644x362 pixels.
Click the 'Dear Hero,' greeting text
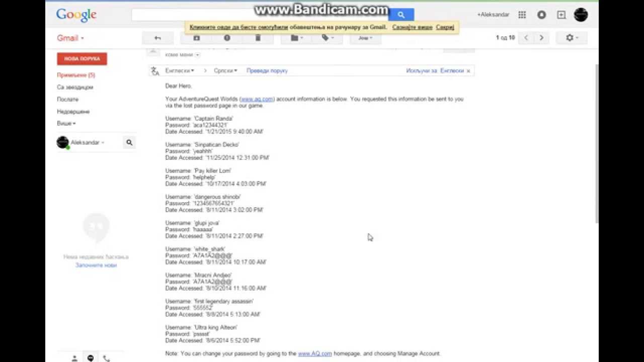(179, 86)
